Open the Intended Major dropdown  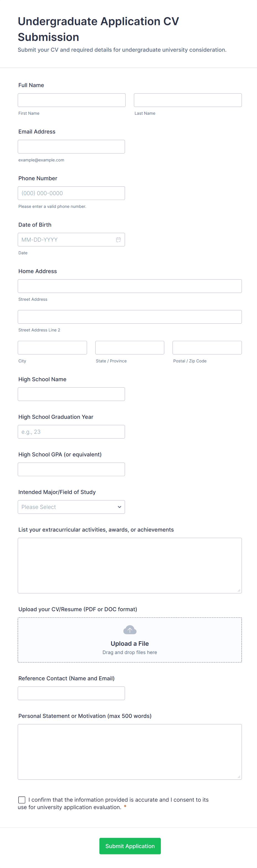pos(71,507)
